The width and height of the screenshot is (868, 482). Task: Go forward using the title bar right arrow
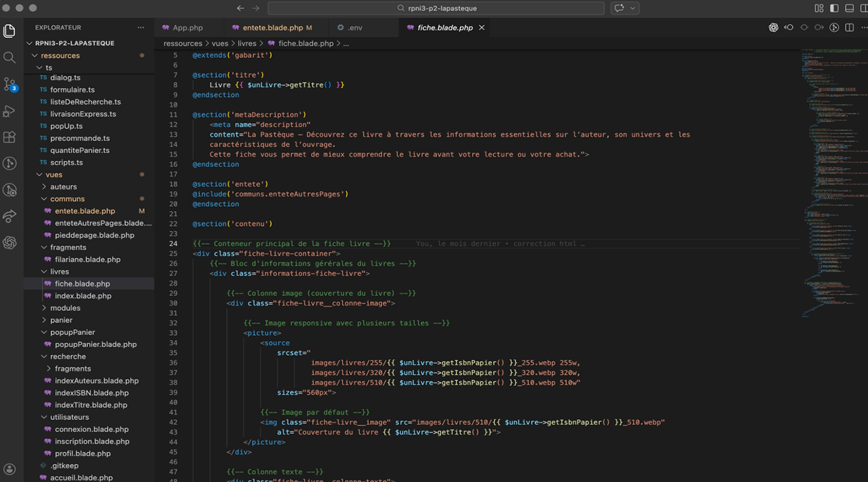(256, 8)
